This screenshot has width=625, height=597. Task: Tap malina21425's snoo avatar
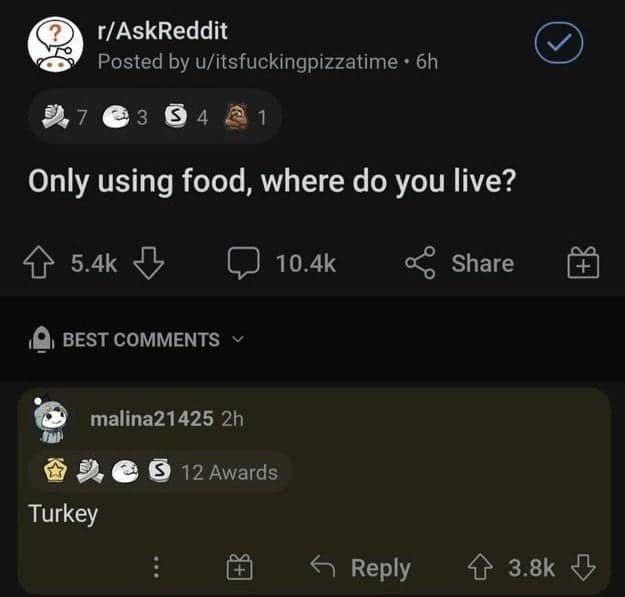point(53,420)
